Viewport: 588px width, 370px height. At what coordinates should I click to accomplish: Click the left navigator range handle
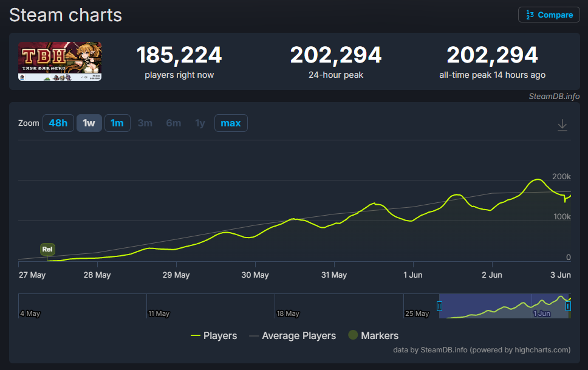click(440, 306)
